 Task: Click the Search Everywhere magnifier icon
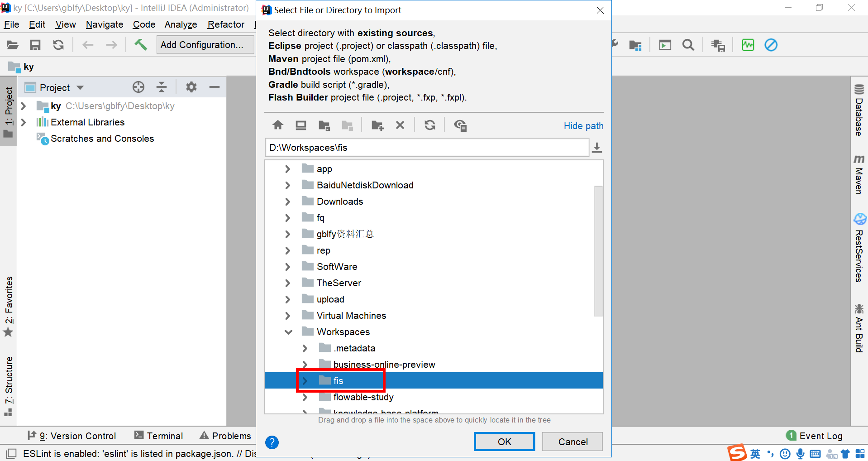688,45
